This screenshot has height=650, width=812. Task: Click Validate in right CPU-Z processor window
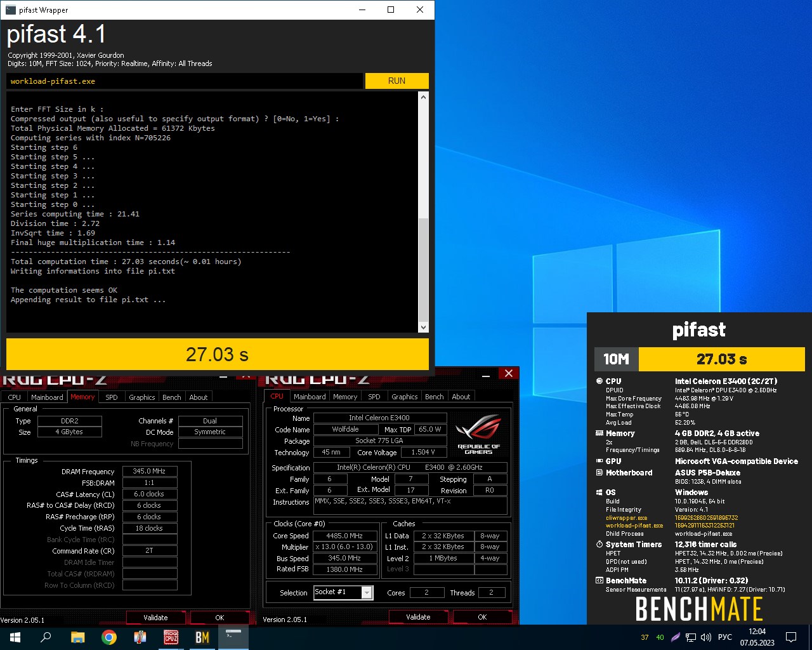(418, 616)
